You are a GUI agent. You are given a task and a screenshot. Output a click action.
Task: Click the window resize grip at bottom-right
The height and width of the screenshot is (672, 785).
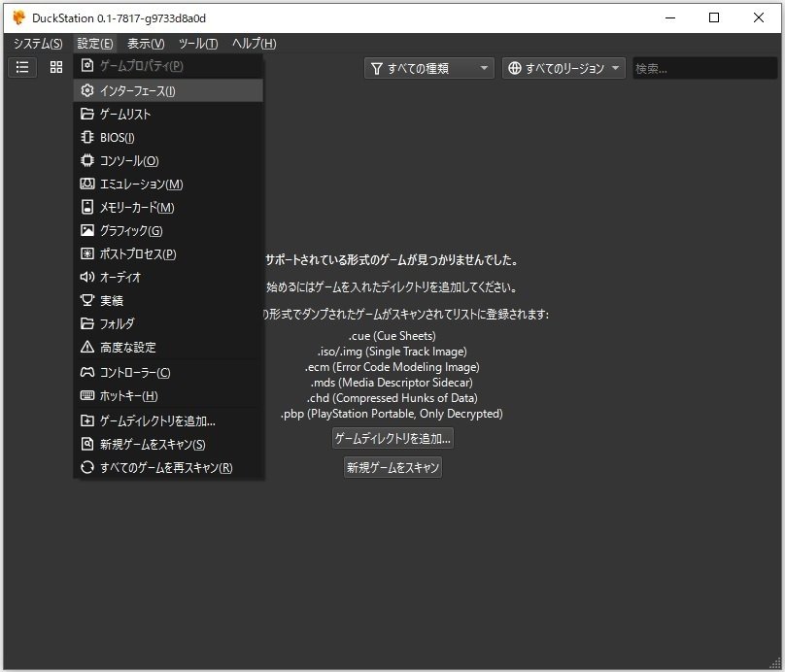774,662
